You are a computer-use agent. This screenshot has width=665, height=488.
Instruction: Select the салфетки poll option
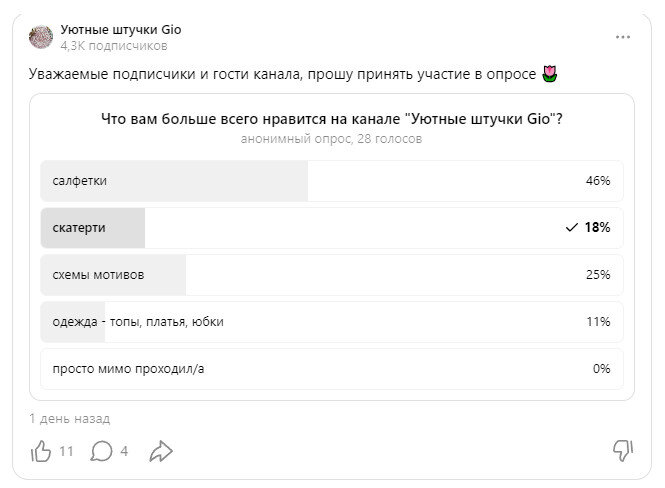tap(332, 181)
